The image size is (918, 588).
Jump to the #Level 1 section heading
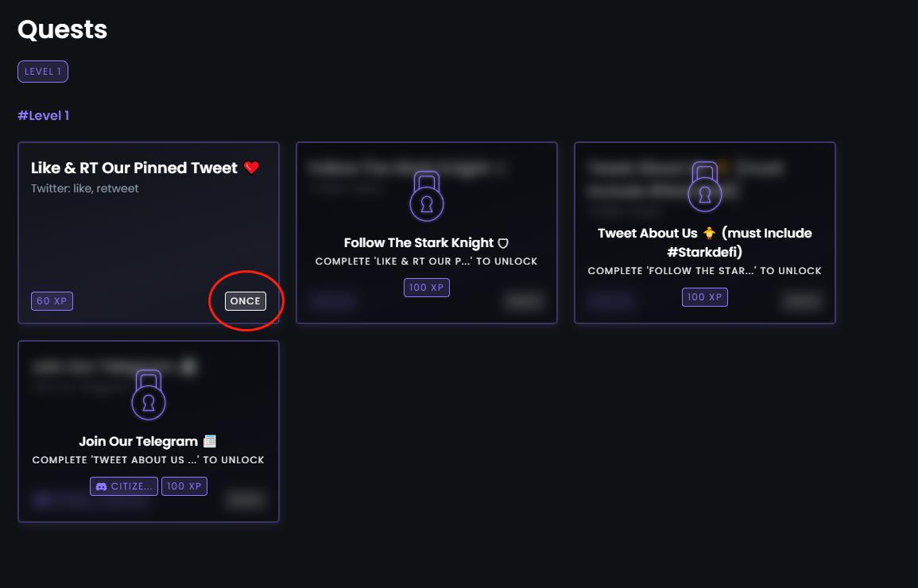click(44, 115)
